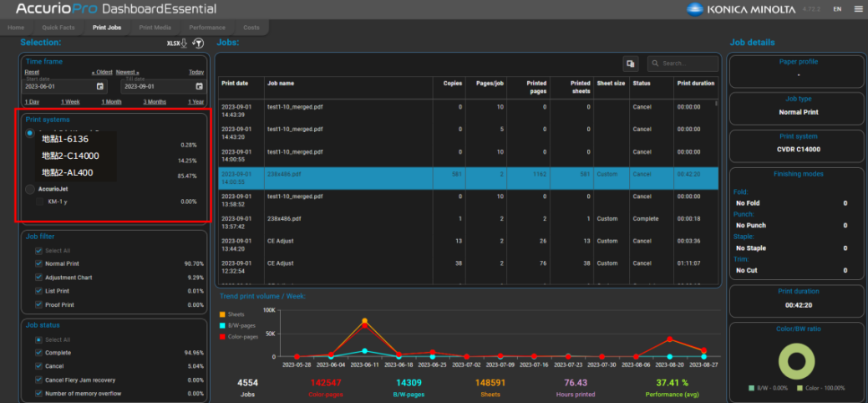
Task: Select the CE Adjust job at 13:44:20
Action: point(467,245)
